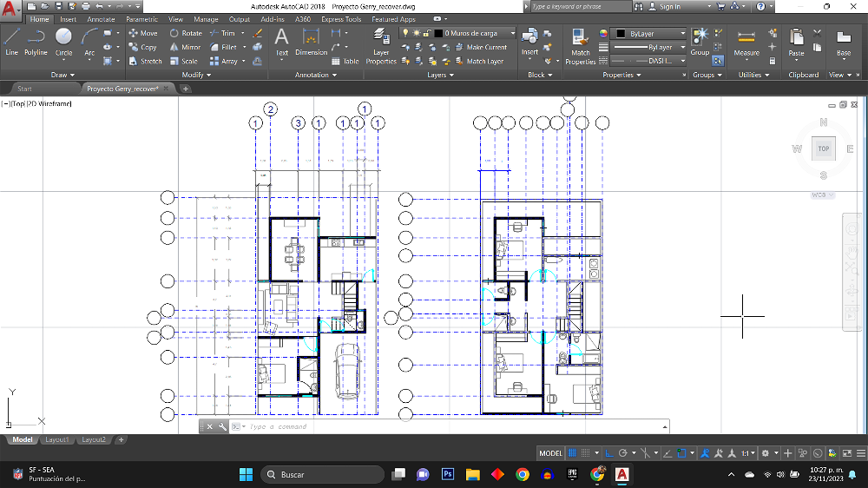868x488 pixels.
Task: Click Match Properties tool
Action: coord(580,47)
